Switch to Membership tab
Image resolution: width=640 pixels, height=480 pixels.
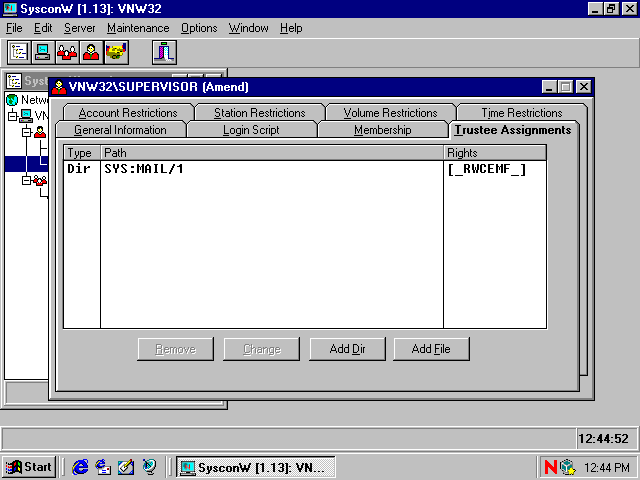[382, 130]
